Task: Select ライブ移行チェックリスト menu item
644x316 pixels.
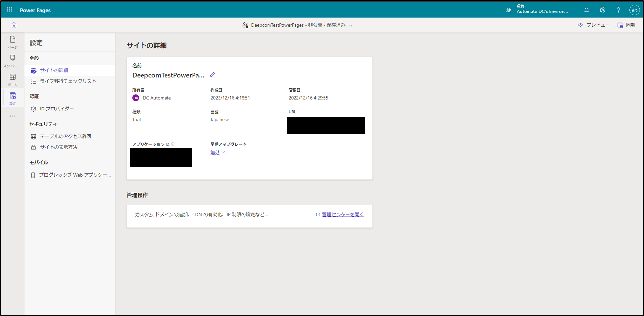Action: 68,81
